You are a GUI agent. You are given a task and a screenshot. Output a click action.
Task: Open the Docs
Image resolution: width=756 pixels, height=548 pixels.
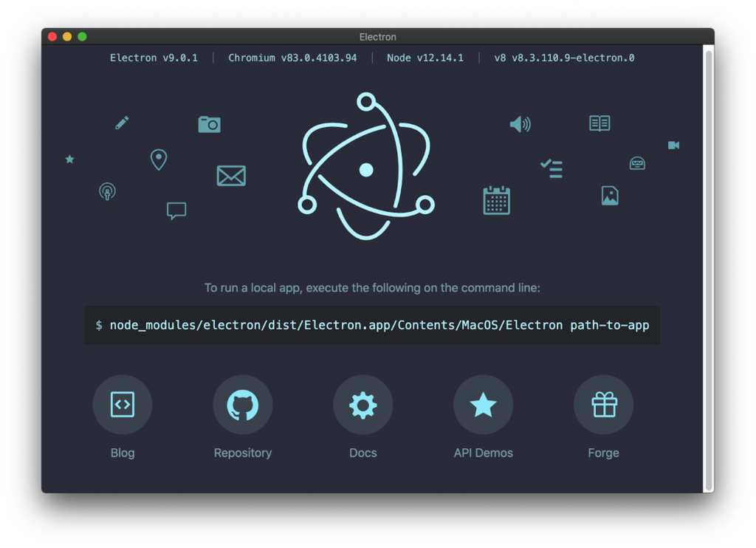pos(362,405)
